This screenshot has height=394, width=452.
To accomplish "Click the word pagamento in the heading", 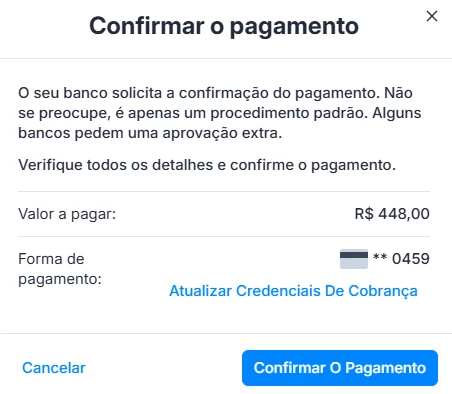I will click(294, 27).
